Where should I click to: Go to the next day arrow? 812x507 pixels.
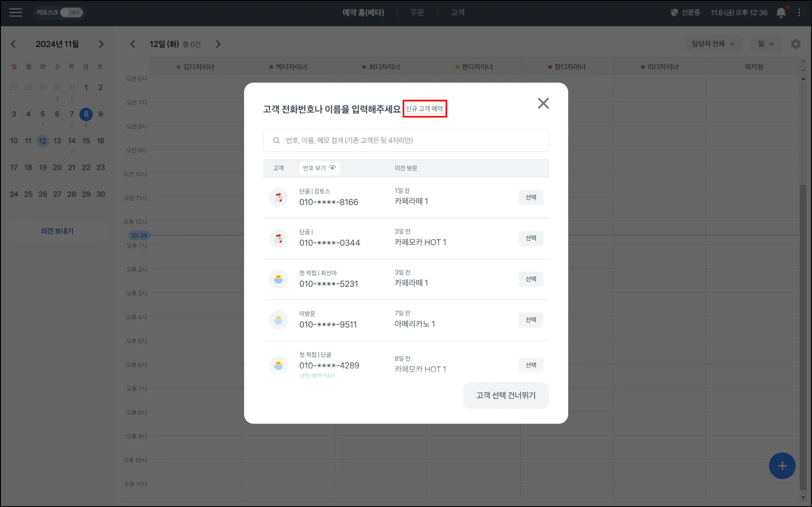(218, 44)
